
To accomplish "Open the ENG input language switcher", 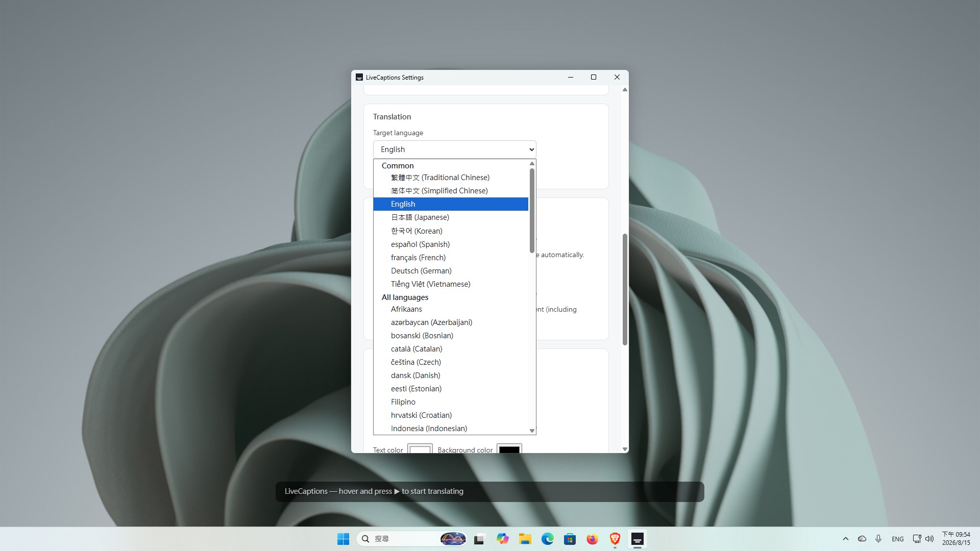I will 898,539.
